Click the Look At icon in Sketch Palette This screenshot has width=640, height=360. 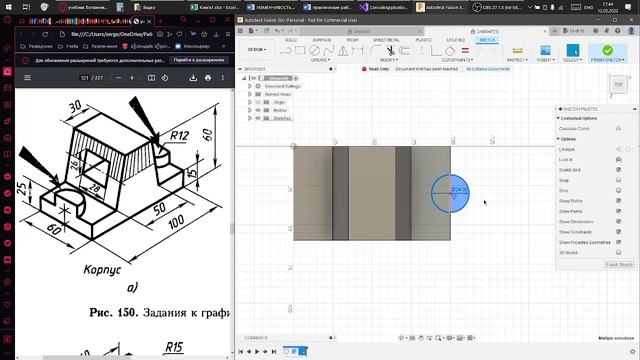coord(618,160)
